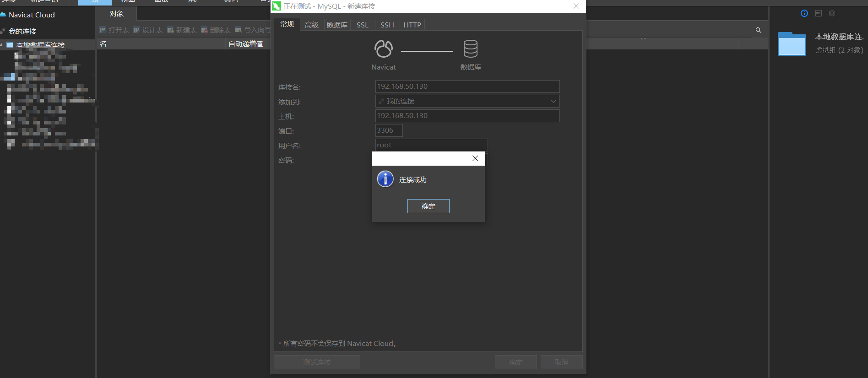Click the 添加到: label
This screenshot has width=868, height=378.
point(290,102)
